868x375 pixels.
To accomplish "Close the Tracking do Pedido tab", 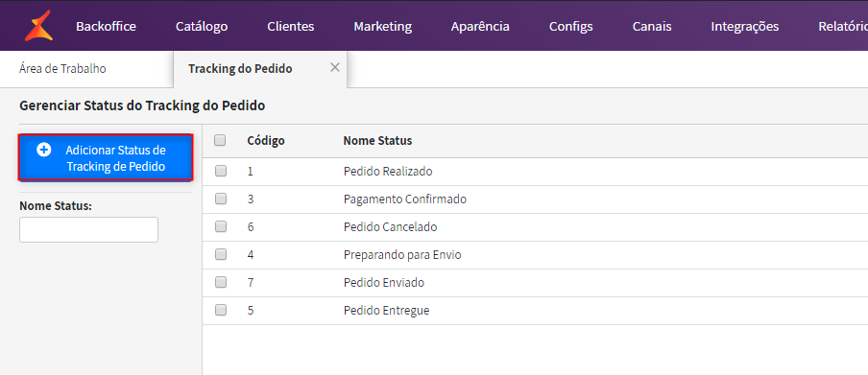I will coord(335,67).
